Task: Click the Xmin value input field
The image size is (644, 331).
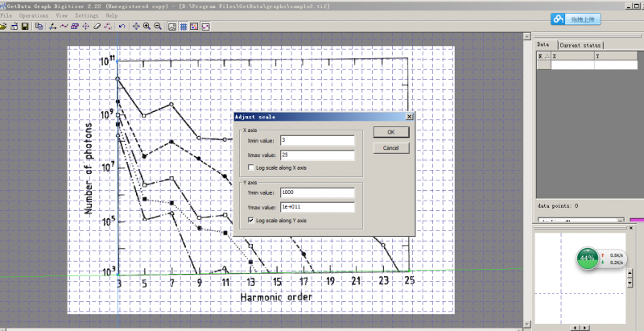Action: (317, 140)
